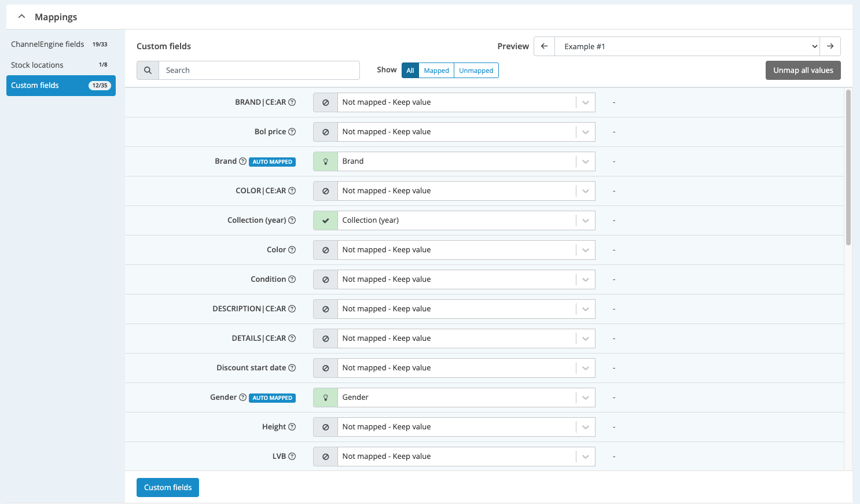
Task: Open the COLOR|CE:AR mapping dropdown
Action: tap(466, 191)
